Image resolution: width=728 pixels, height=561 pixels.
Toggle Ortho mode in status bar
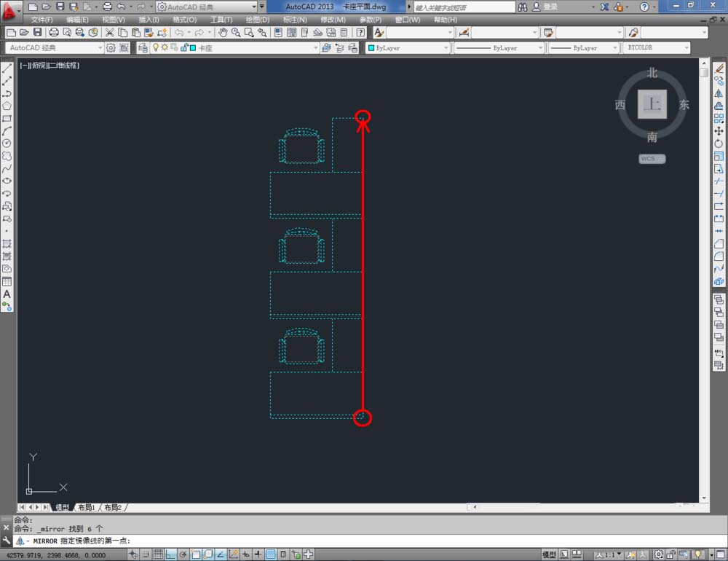(170, 554)
